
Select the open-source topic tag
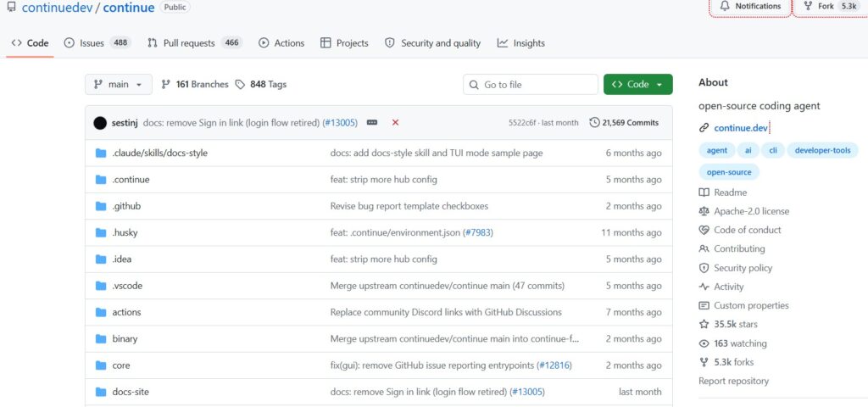[x=729, y=172]
